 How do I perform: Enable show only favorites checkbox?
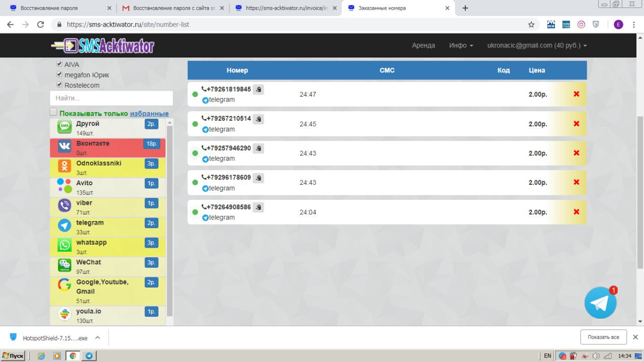53,112
